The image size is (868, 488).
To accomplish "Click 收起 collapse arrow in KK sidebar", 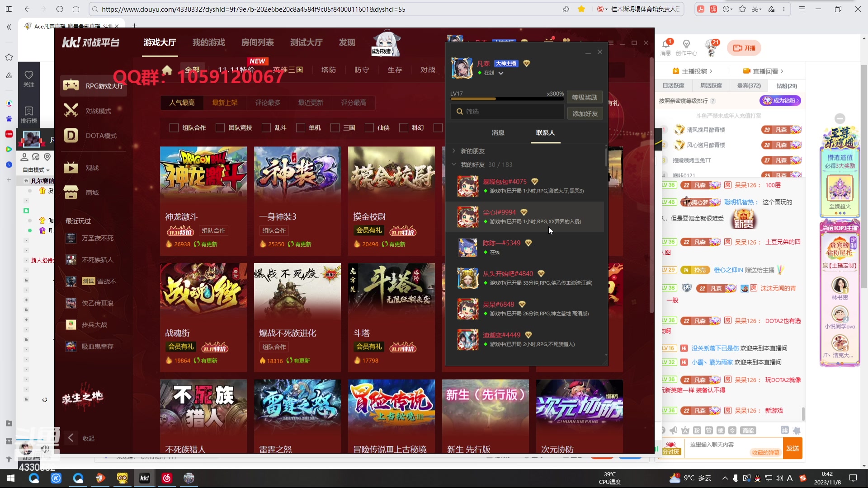I will tap(71, 438).
